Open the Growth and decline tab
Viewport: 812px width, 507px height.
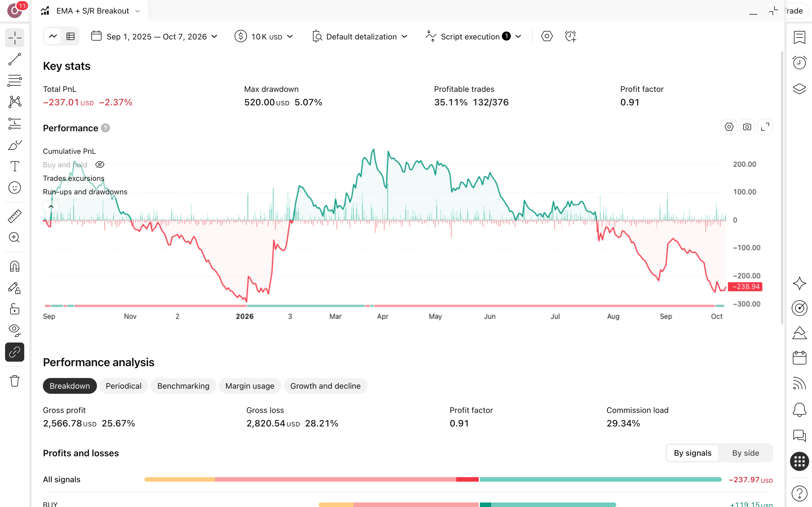tap(325, 386)
